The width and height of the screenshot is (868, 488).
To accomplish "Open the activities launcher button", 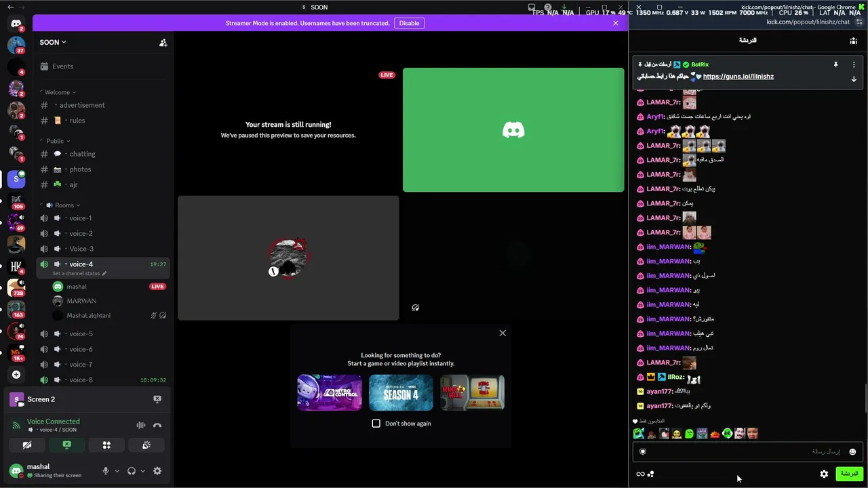I will pos(106,445).
